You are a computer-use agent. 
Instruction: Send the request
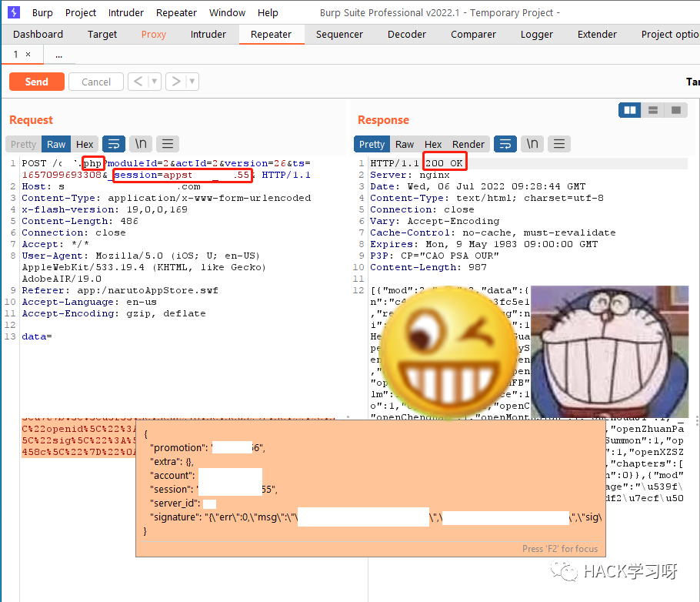pyautogui.click(x=37, y=82)
